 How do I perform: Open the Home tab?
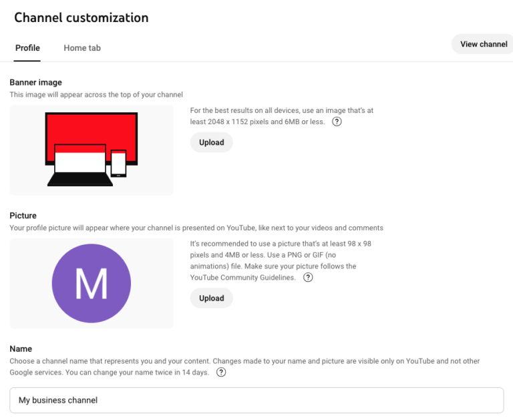(82, 48)
